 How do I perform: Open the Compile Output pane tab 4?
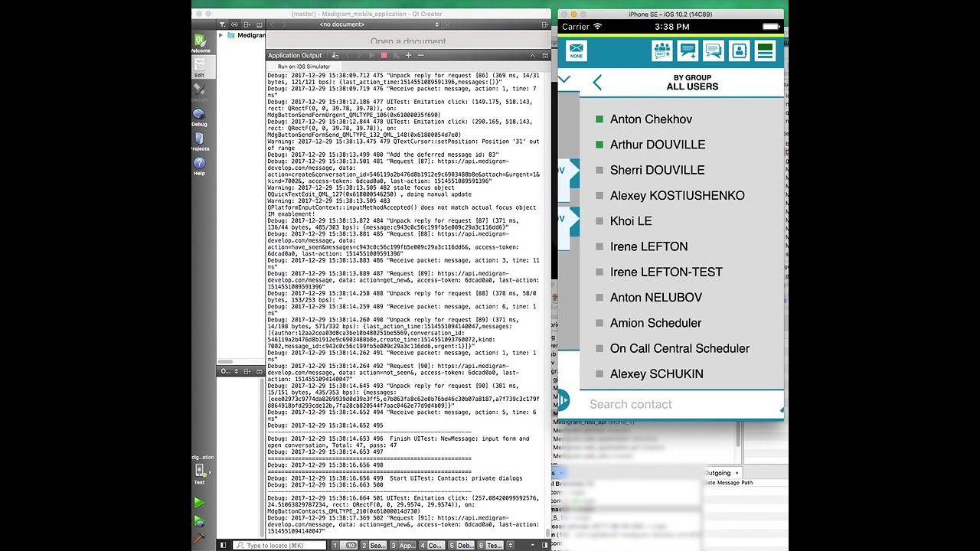pos(432,545)
